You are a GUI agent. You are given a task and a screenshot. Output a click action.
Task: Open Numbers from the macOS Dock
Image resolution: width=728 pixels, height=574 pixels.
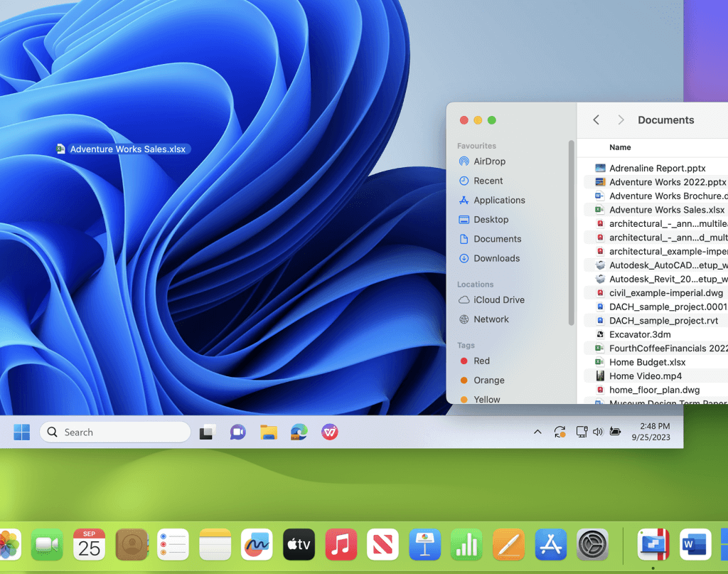coord(466,546)
